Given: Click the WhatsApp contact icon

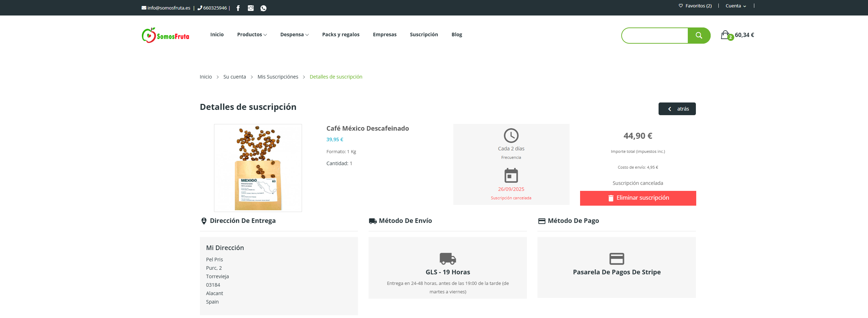Looking at the screenshot, I should [263, 8].
